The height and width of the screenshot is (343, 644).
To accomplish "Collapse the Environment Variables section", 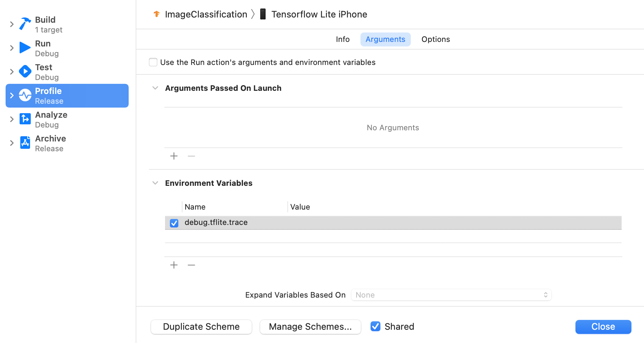I will (x=155, y=183).
